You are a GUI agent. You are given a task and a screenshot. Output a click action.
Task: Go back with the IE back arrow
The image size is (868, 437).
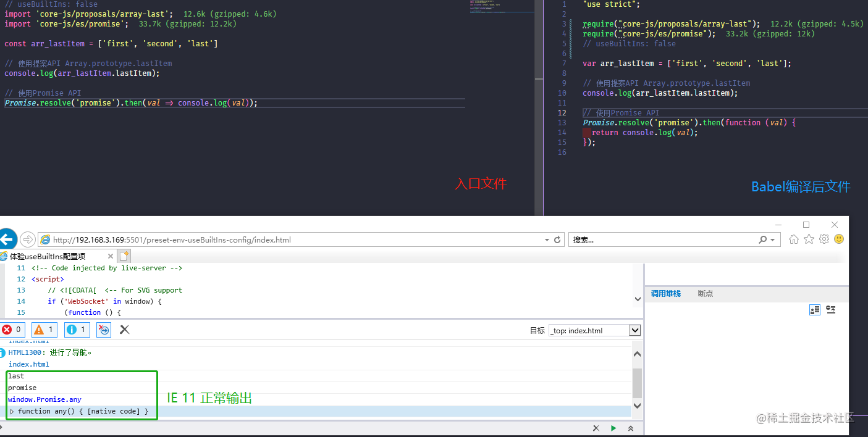6,239
